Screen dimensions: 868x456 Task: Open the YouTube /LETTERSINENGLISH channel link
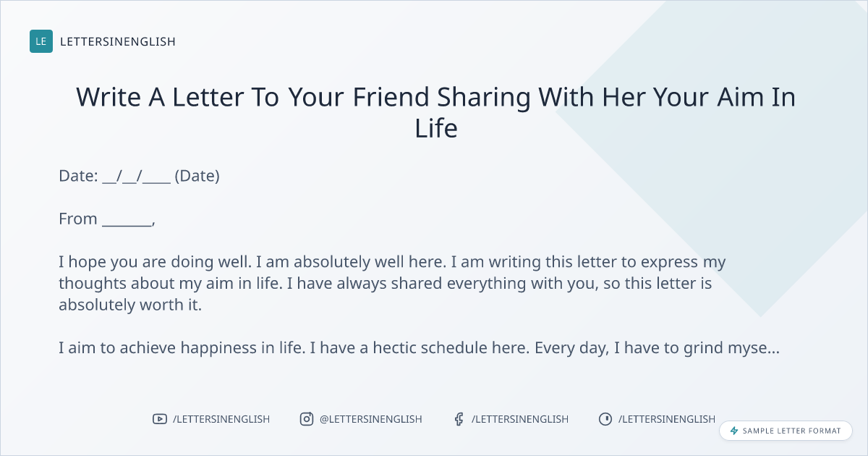(x=221, y=419)
